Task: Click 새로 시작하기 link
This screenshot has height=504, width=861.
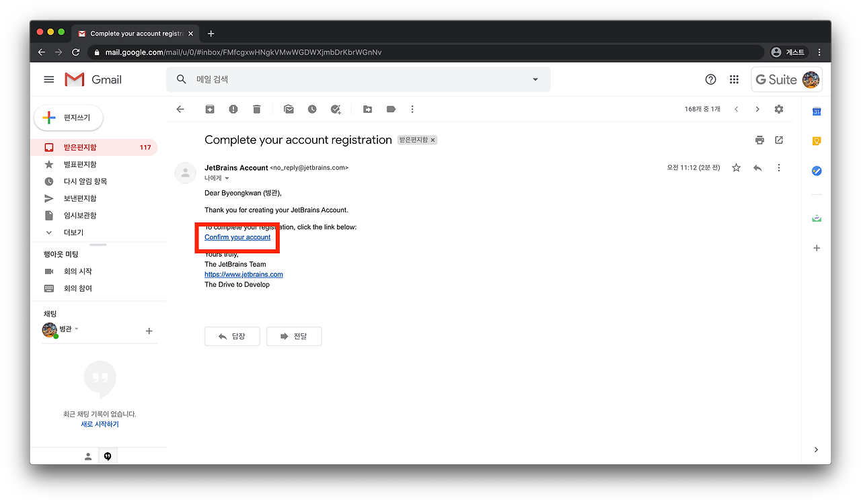Action: pos(100,424)
